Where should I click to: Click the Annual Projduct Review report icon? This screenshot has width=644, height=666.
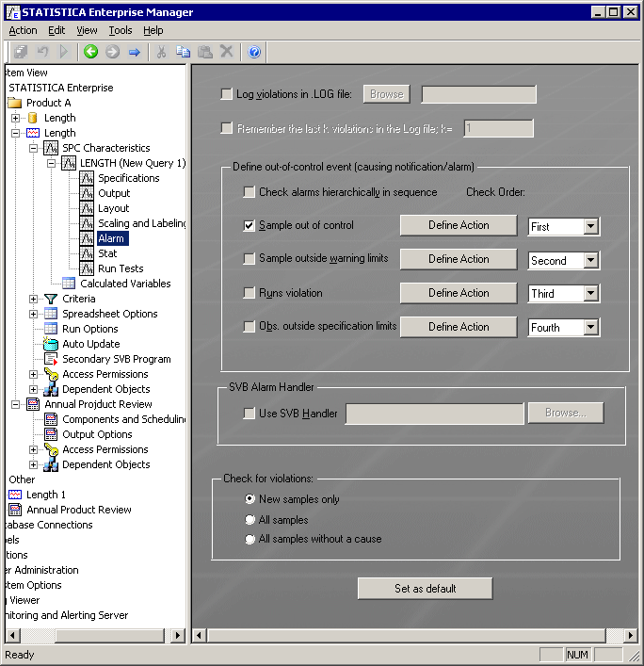(x=33, y=404)
